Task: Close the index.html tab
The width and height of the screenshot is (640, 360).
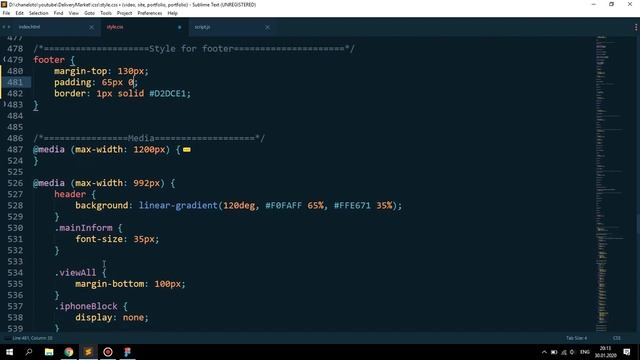Action: coord(91,27)
